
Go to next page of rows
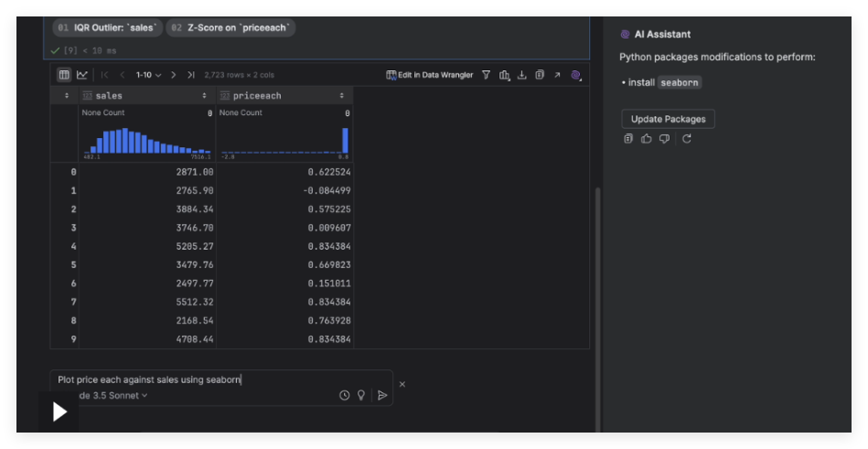[x=173, y=75]
